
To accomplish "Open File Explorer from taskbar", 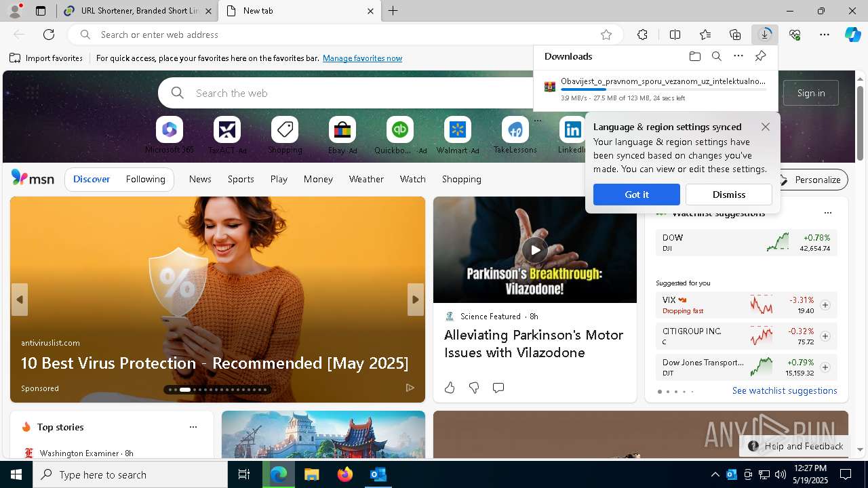I will [x=312, y=474].
